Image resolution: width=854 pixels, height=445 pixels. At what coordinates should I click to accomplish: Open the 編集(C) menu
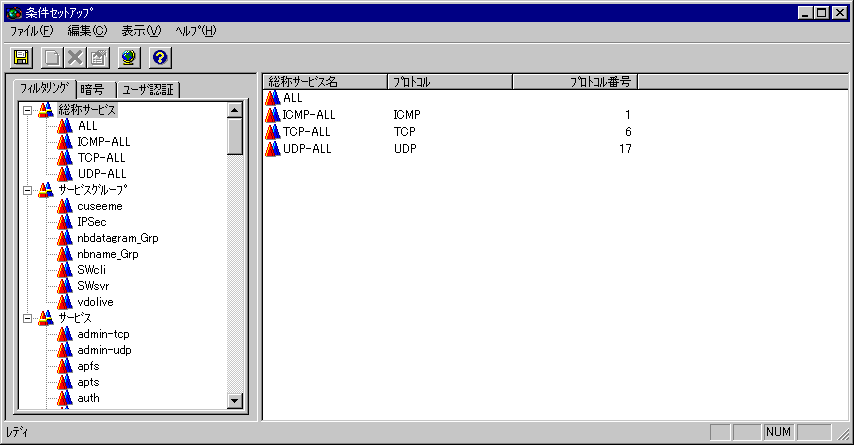point(87,31)
